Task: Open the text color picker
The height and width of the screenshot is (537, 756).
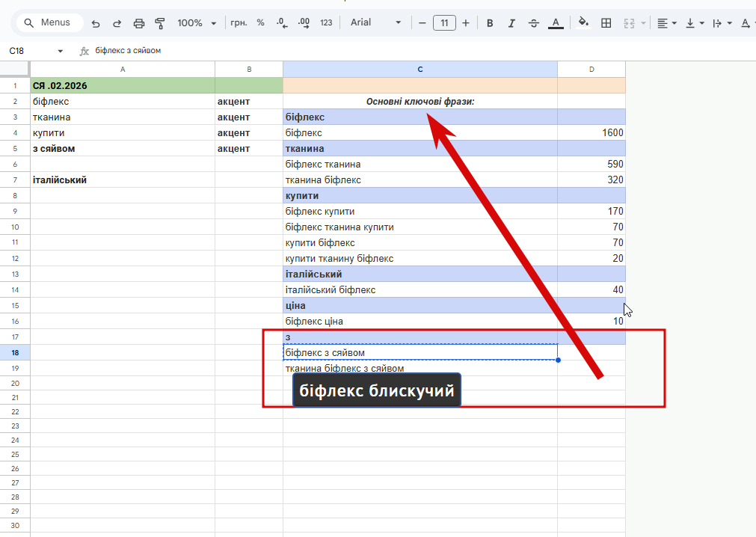Action: (556, 22)
